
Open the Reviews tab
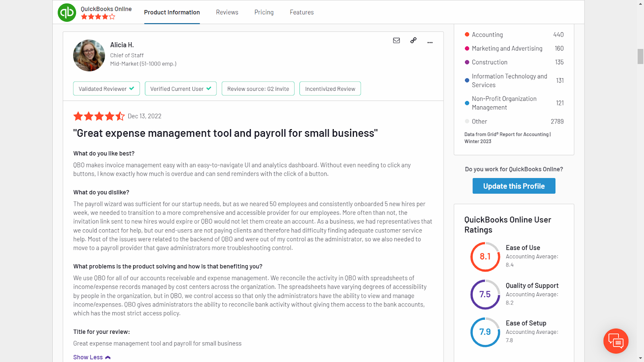click(227, 12)
